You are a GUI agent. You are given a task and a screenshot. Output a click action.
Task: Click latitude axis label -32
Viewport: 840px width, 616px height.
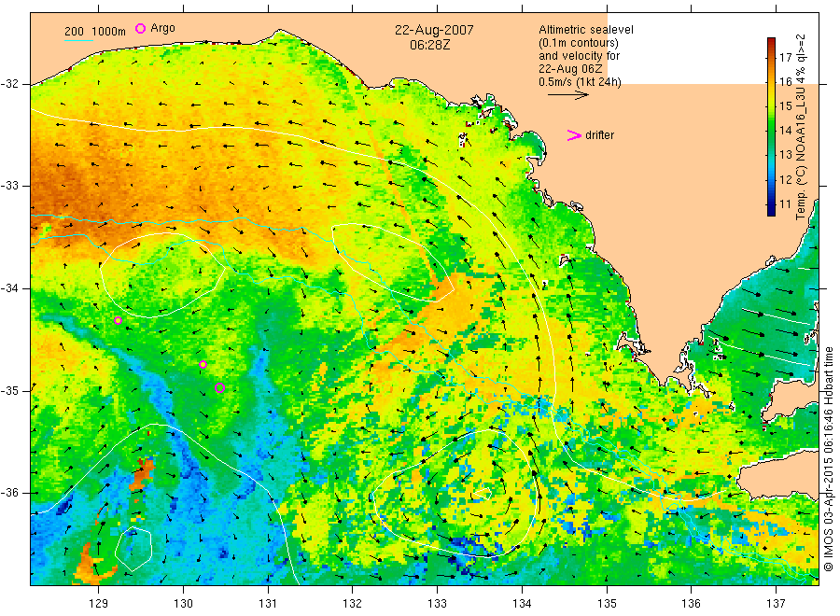(x=9, y=84)
